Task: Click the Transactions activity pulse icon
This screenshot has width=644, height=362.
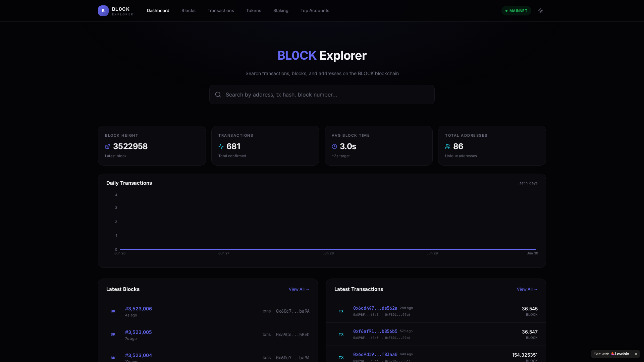Action: (221, 146)
